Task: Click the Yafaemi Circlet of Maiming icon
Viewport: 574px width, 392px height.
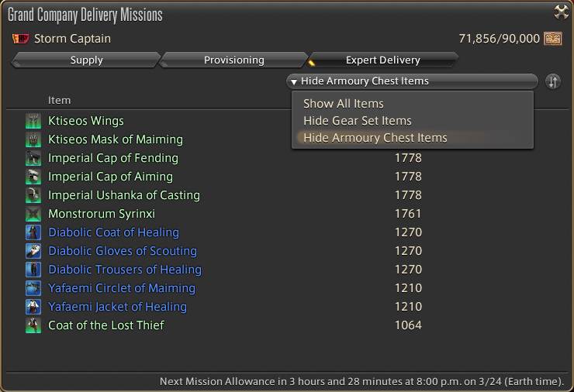Action: 33,288
